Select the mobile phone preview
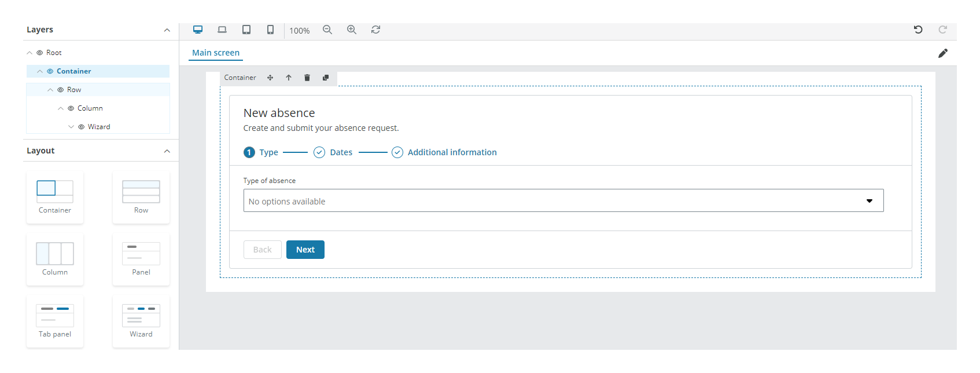Screen dimensions: 980x373 click(x=270, y=30)
